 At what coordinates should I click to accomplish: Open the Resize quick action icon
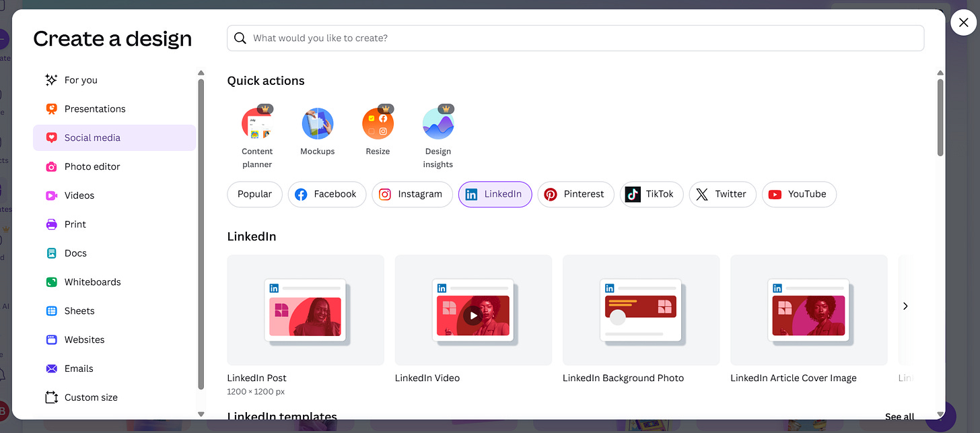click(x=378, y=124)
